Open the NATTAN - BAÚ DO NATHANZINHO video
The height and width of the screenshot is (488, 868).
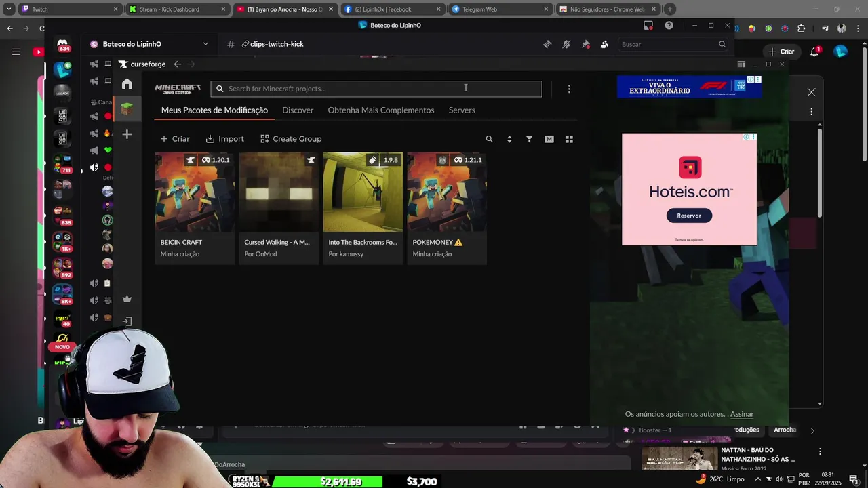[718, 459]
